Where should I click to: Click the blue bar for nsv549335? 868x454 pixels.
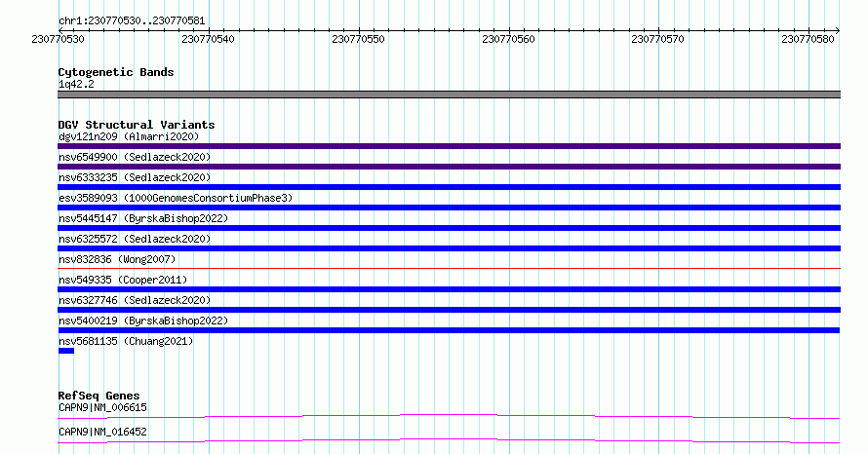[x=449, y=289]
